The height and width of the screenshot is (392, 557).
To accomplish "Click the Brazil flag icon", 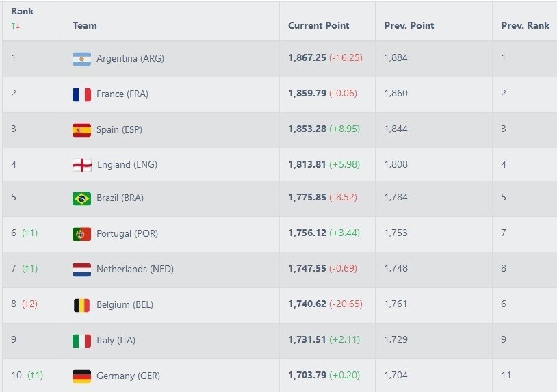I will tap(81, 198).
